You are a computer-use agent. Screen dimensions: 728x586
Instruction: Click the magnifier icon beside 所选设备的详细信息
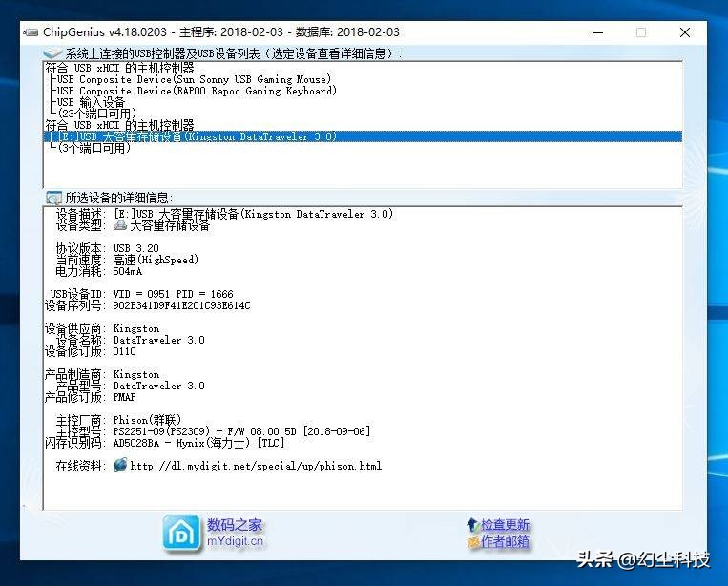(x=53, y=198)
